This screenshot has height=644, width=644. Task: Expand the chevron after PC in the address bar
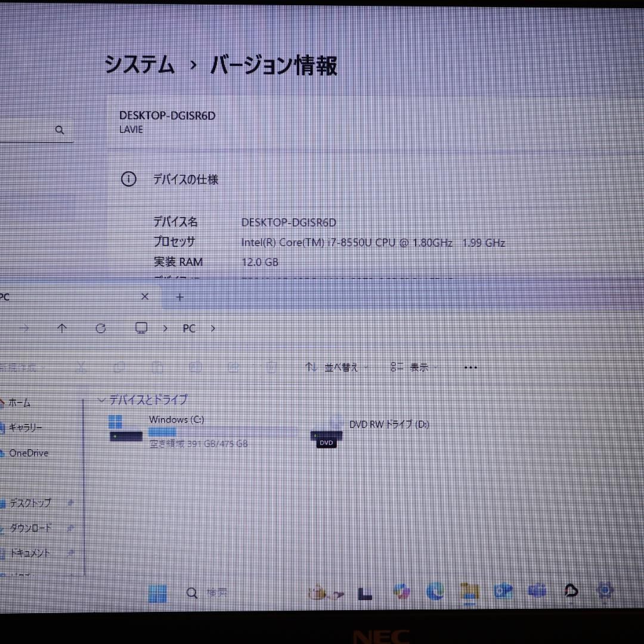coord(213,329)
